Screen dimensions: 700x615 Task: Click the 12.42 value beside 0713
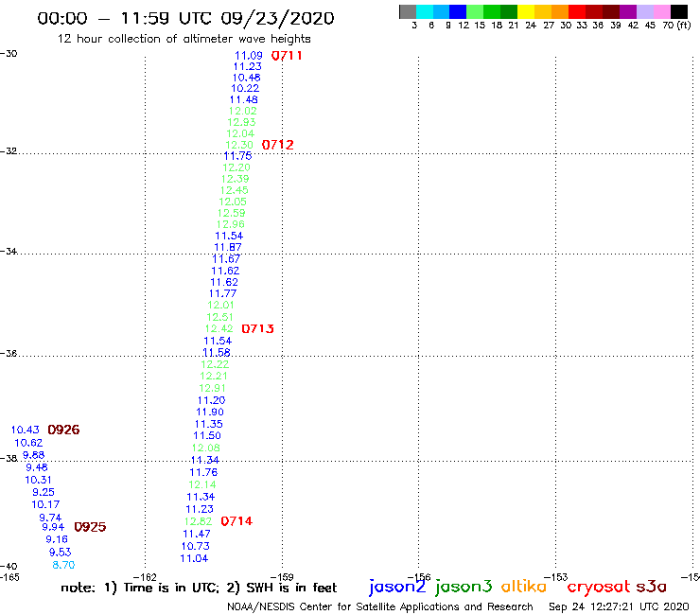pos(219,328)
